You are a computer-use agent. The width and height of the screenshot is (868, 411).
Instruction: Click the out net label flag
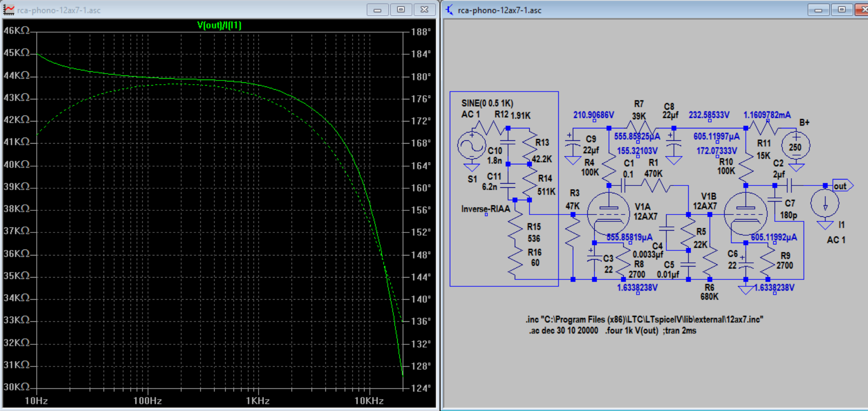[843, 185]
